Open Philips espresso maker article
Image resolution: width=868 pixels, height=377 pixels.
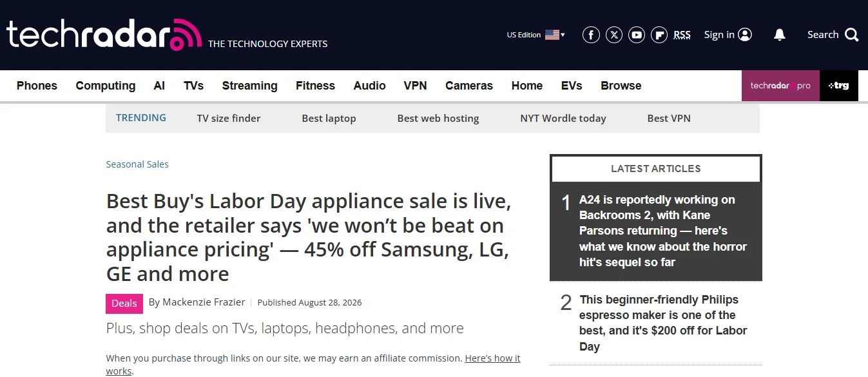663,323
